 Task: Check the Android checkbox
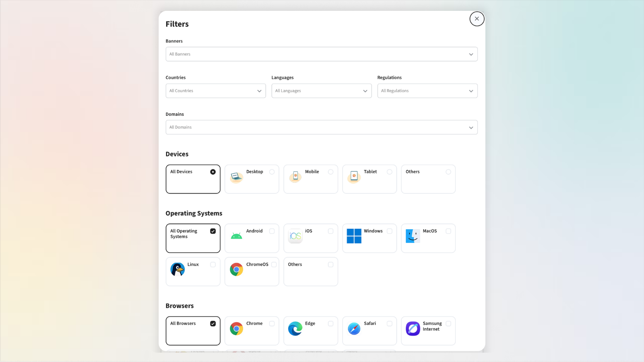coord(272,231)
